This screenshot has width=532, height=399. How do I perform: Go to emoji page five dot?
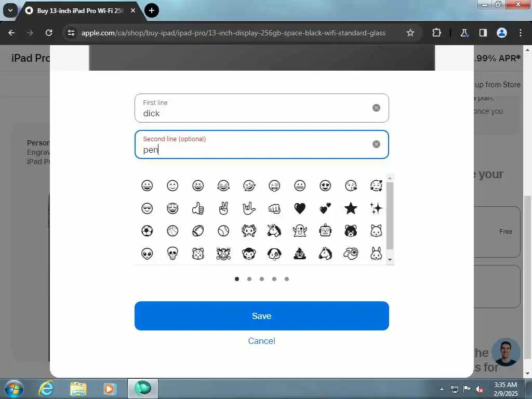pos(287,279)
